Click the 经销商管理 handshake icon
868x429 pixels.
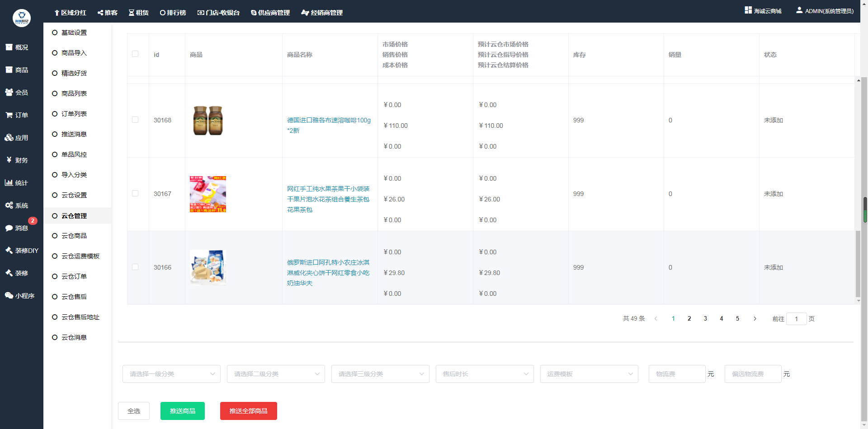[x=305, y=13]
